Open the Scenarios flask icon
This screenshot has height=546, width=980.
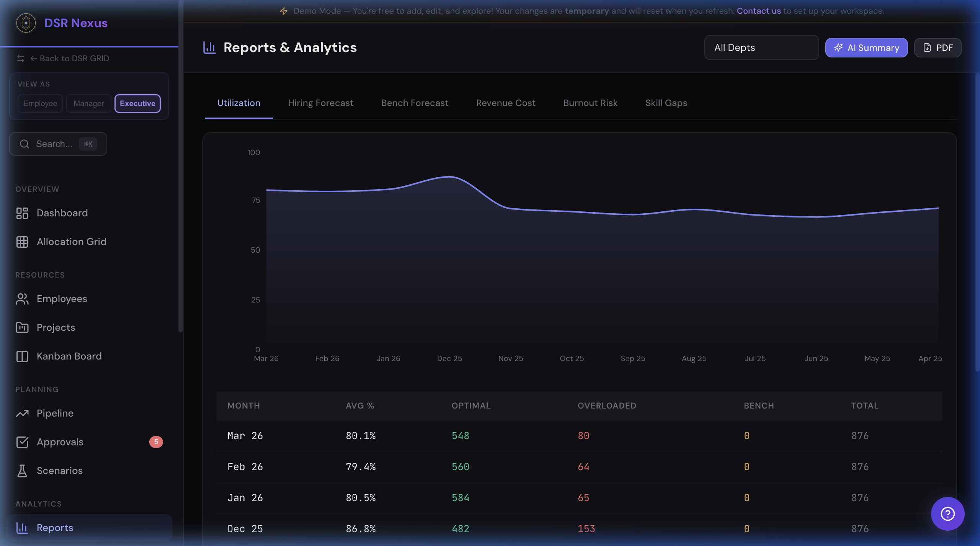point(22,471)
